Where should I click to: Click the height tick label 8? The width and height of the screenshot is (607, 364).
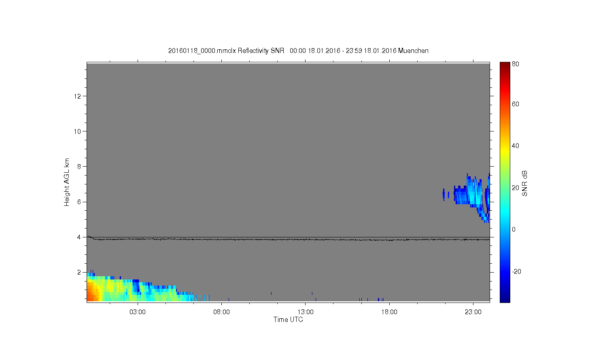pyautogui.click(x=80, y=167)
